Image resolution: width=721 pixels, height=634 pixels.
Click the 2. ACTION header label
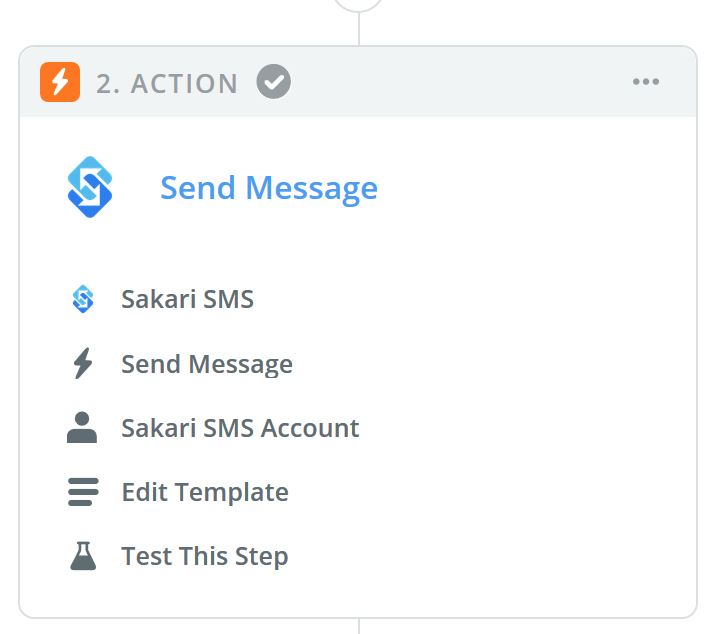coord(167,84)
